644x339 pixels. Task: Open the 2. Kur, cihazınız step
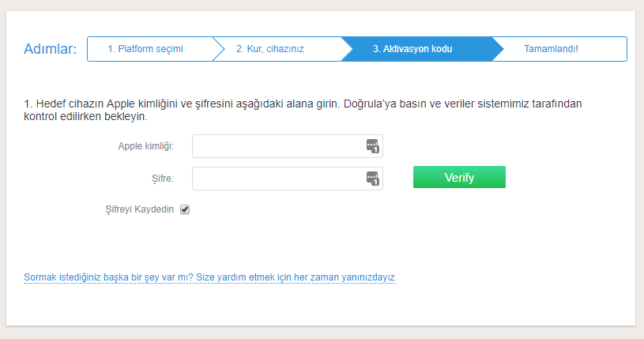coord(270,49)
